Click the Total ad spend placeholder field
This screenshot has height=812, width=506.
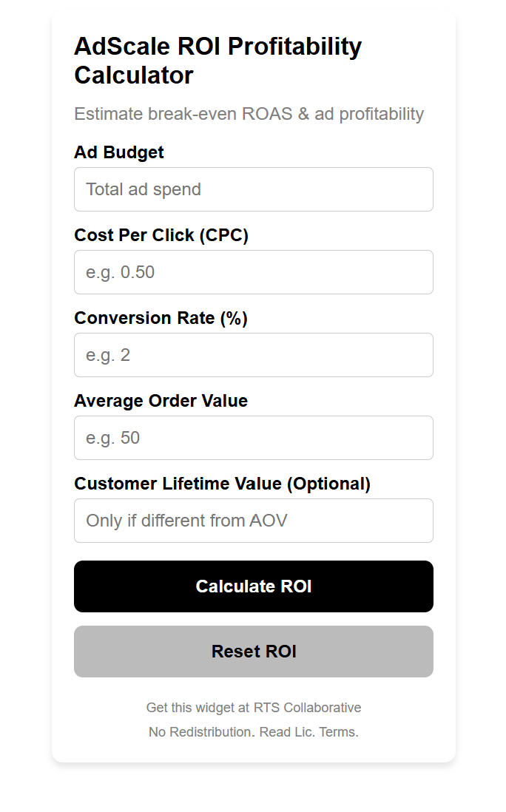253,189
